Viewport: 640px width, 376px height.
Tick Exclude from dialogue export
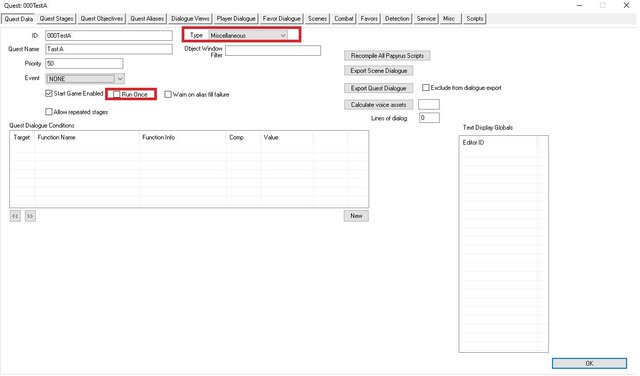tap(426, 87)
